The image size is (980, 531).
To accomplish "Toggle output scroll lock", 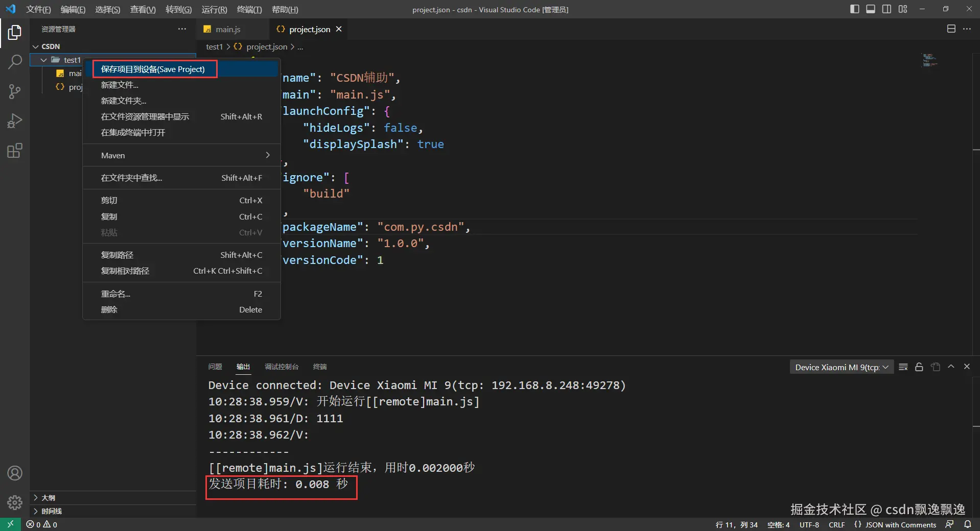I will click(919, 367).
